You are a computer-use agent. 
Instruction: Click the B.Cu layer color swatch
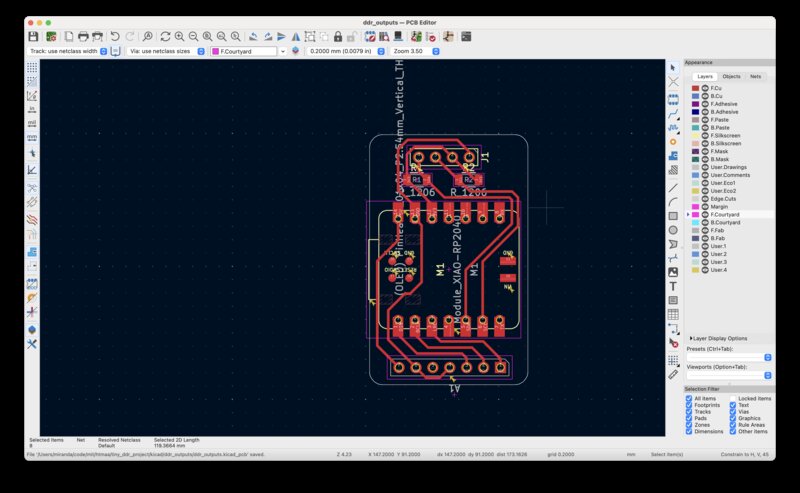(x=695, y=96)
